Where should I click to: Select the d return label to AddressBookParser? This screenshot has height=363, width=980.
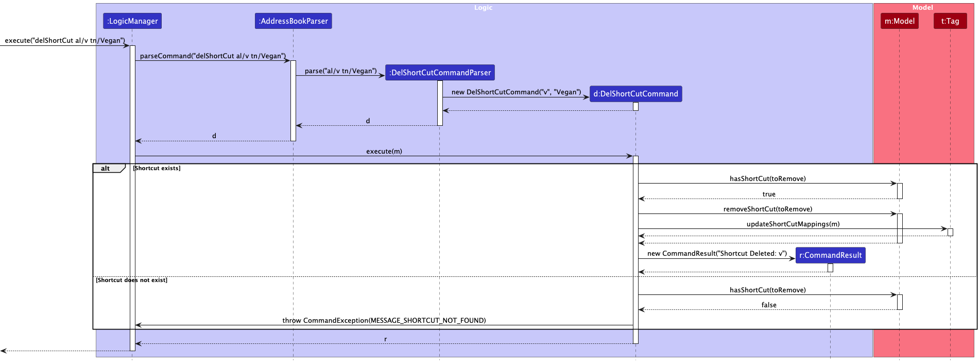click(368, 121)
